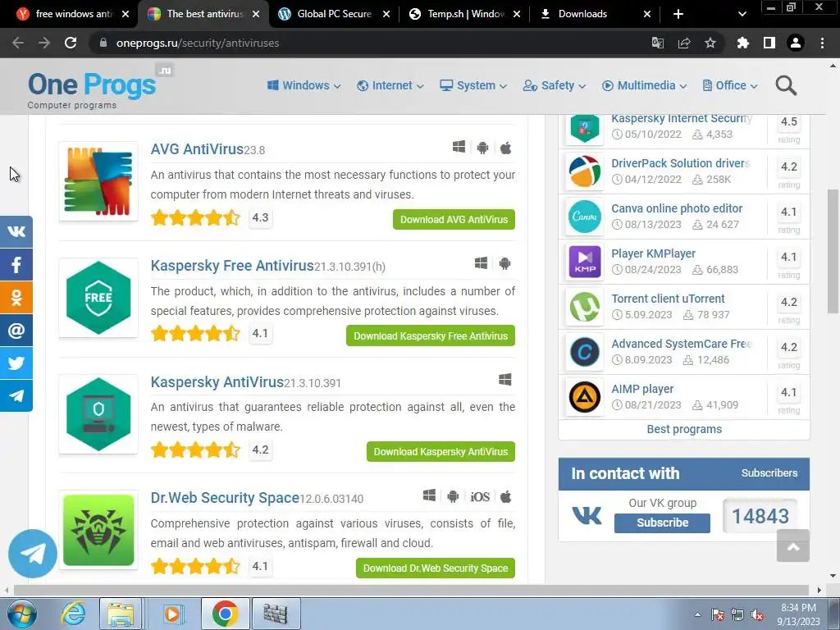The image size is (840, 630).
Task: Open Windows Start button
Action: click(x=21, y=614)
